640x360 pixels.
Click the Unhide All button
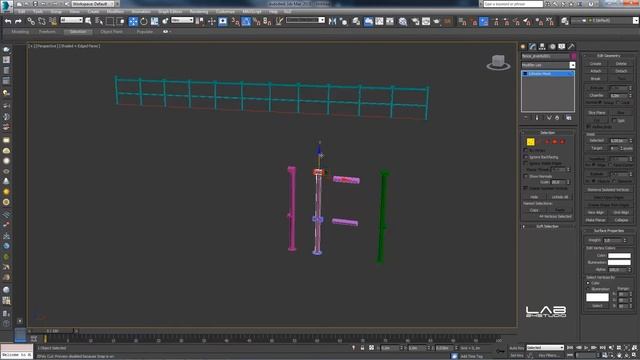(560, 197)
